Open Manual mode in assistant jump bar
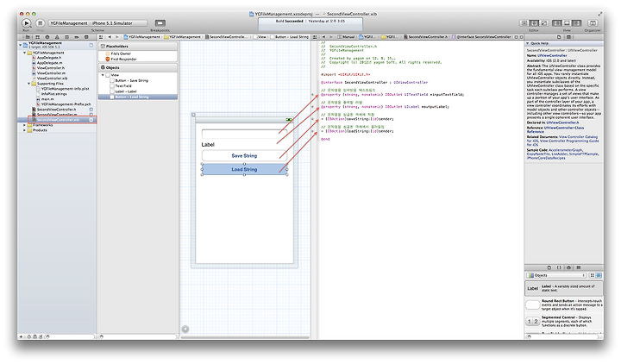621x364 pixels. pos(346,37)
